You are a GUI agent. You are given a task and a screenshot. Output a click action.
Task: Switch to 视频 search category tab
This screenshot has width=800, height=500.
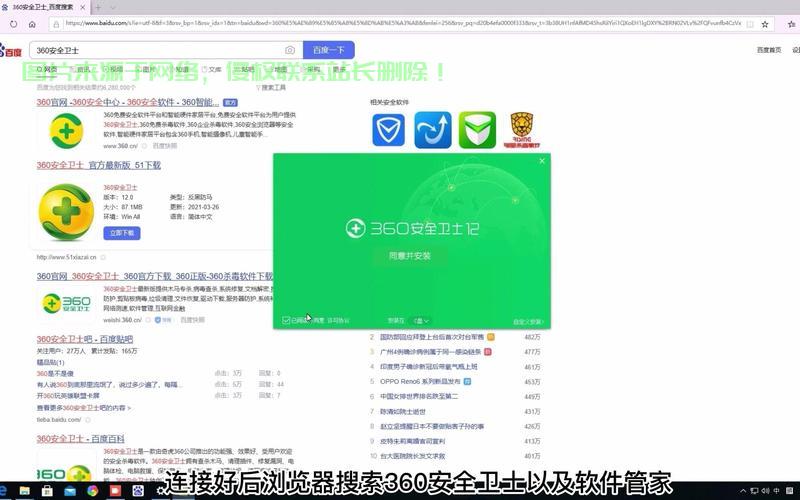click(113, 69)
